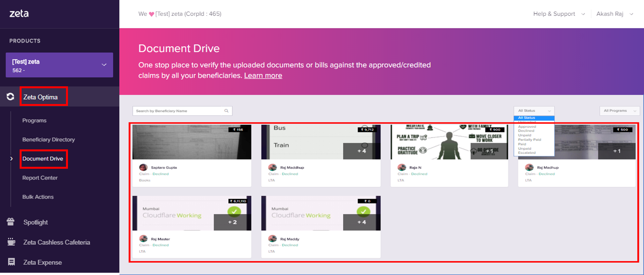This screenshot has width=644, height=275.
Task: Open the Help & Support menu
Action: pos(559,14)
